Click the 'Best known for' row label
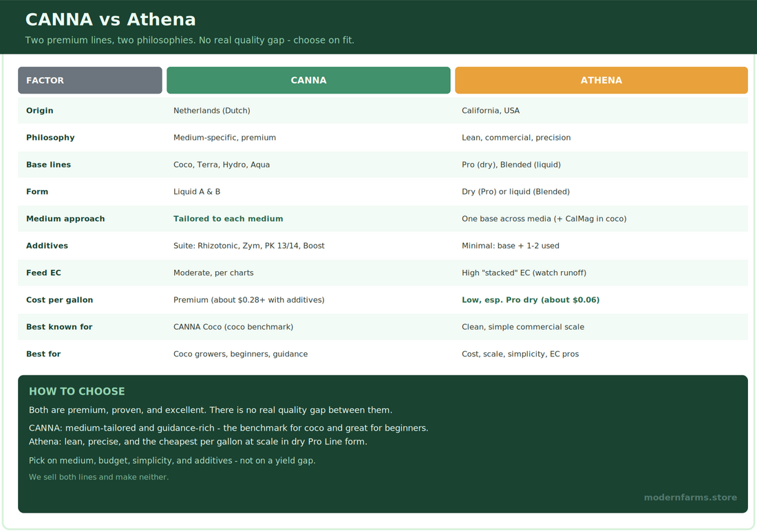This screenshot has height=532, width=757. coord(59,327)
